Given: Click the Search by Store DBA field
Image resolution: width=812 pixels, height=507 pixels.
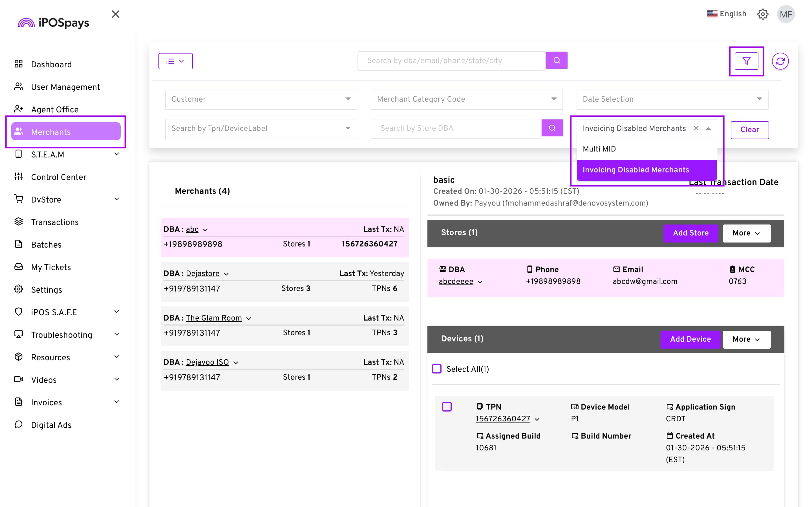Looking at the screenshot, I should [455, 128].
